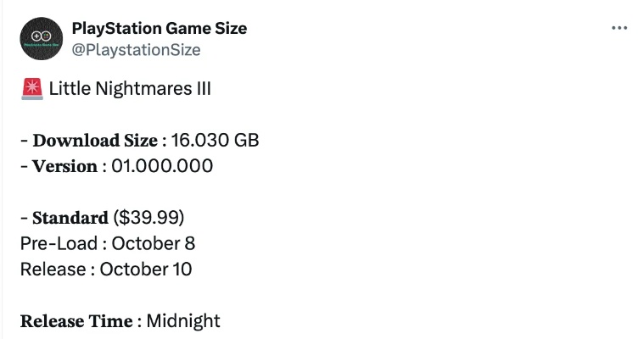This screenshot has height=339, width=644.
Task: Visit the @PlaystationSize handle link
Action: (x=137, y=50)
